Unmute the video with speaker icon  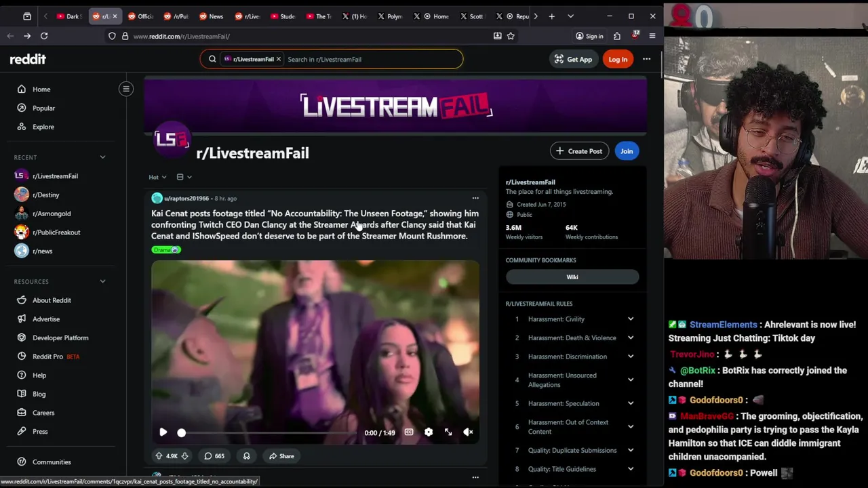tap(468, 432)
